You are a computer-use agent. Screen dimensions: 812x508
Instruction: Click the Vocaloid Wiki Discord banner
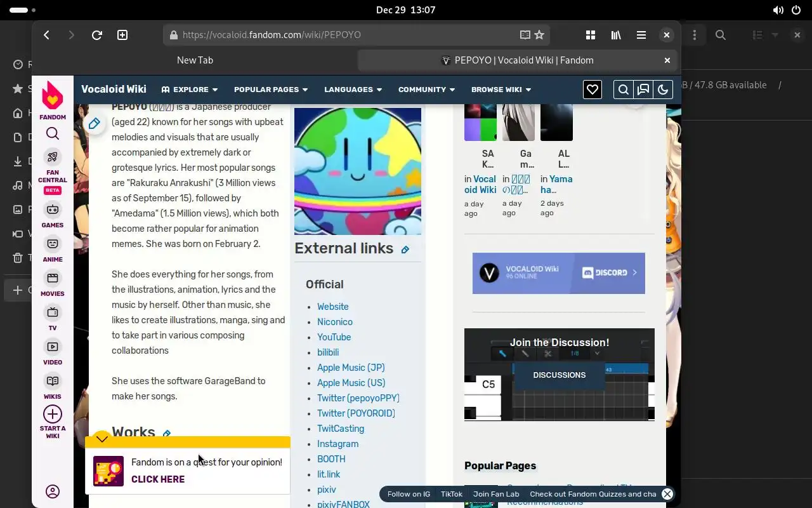559,273
